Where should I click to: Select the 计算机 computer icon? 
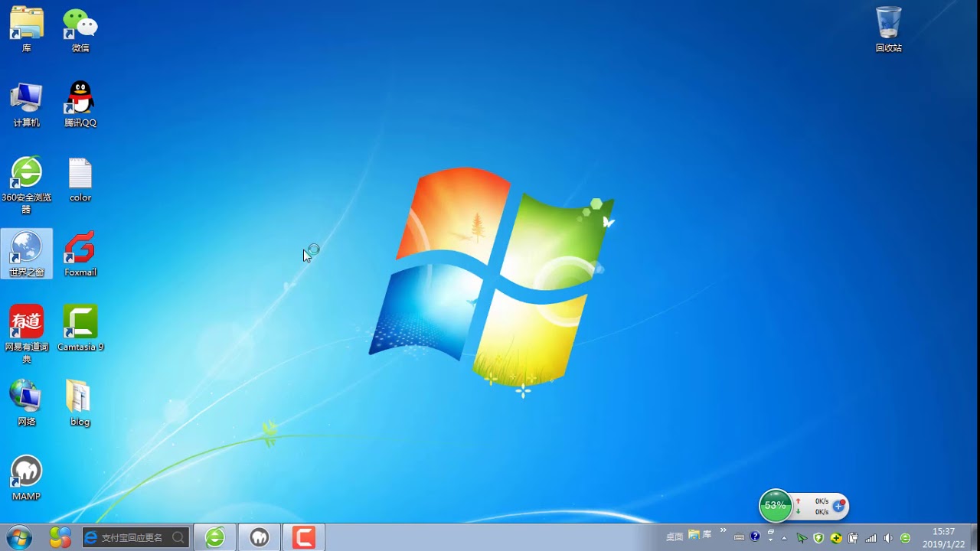pyautogui.click(x=27, y=104)
